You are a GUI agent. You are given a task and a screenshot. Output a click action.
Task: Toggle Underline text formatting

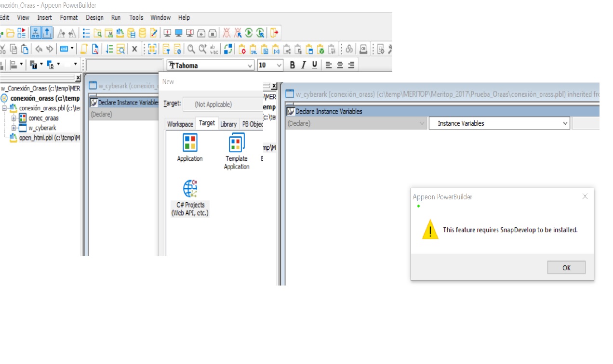pos(315,65)
